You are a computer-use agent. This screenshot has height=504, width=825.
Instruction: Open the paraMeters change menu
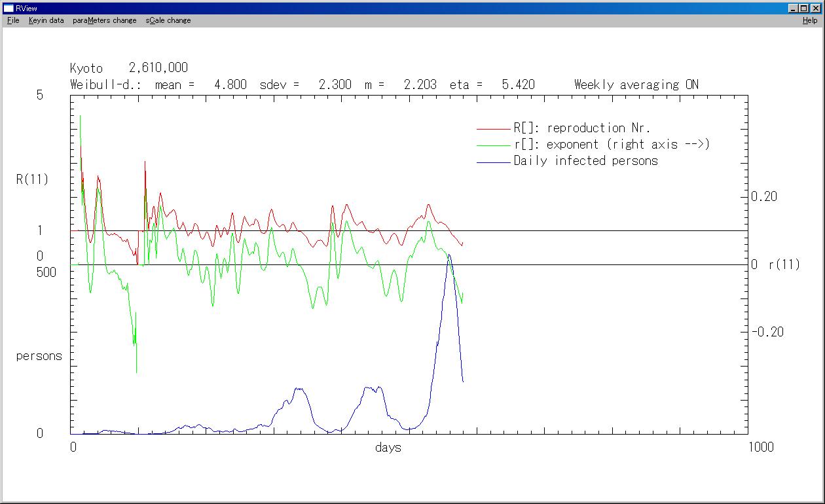click(x=105, y=20)
